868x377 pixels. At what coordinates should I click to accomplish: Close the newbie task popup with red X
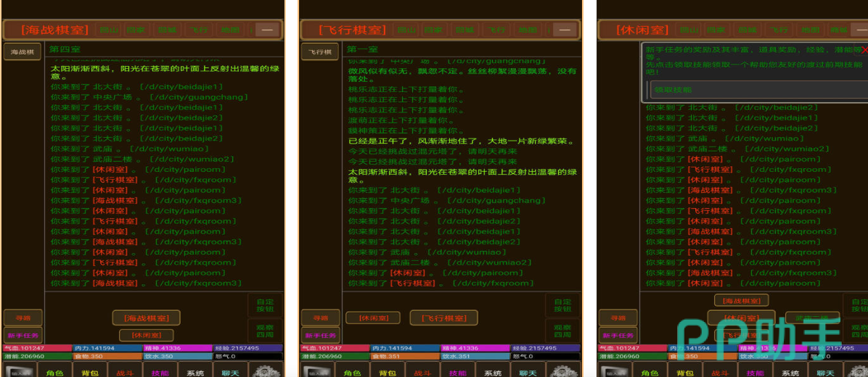point(864,50)
